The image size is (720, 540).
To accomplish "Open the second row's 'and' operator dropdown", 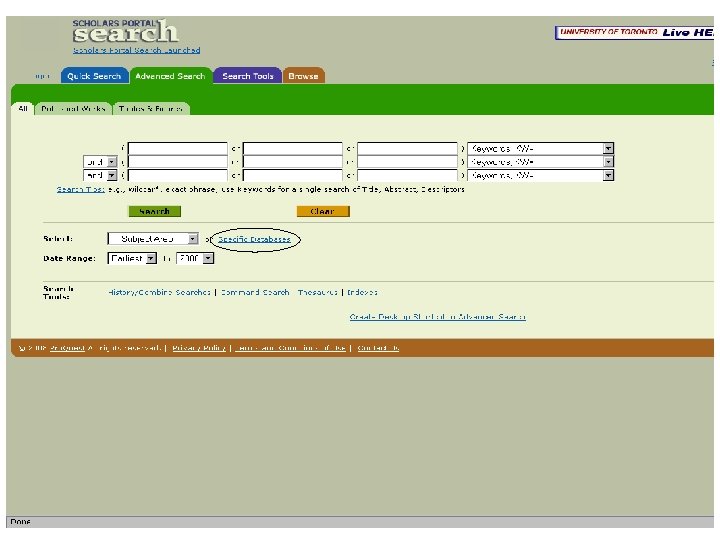I will tap(101, 162).
